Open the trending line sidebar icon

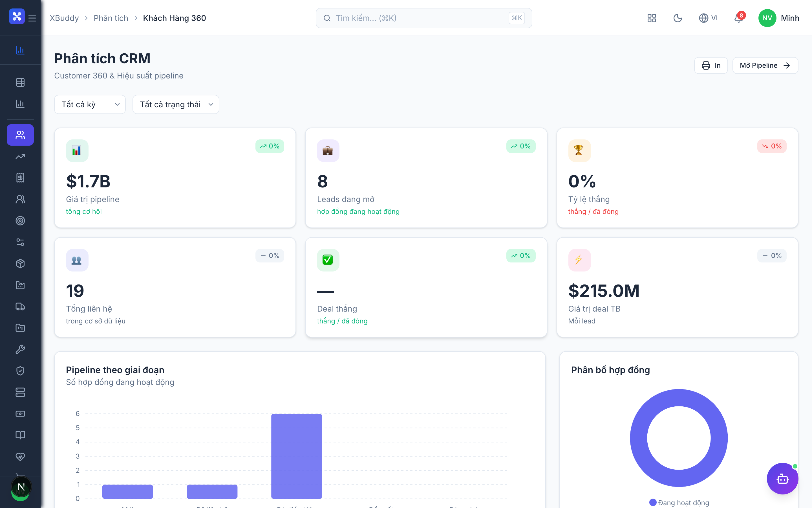(x=20, y=156)
